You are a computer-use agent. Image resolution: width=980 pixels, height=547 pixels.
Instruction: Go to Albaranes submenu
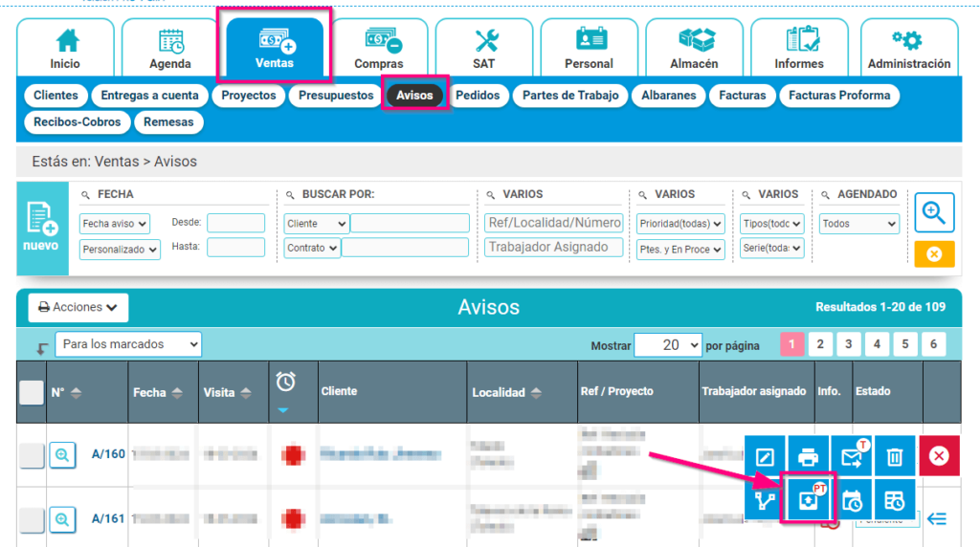point(669,96)
